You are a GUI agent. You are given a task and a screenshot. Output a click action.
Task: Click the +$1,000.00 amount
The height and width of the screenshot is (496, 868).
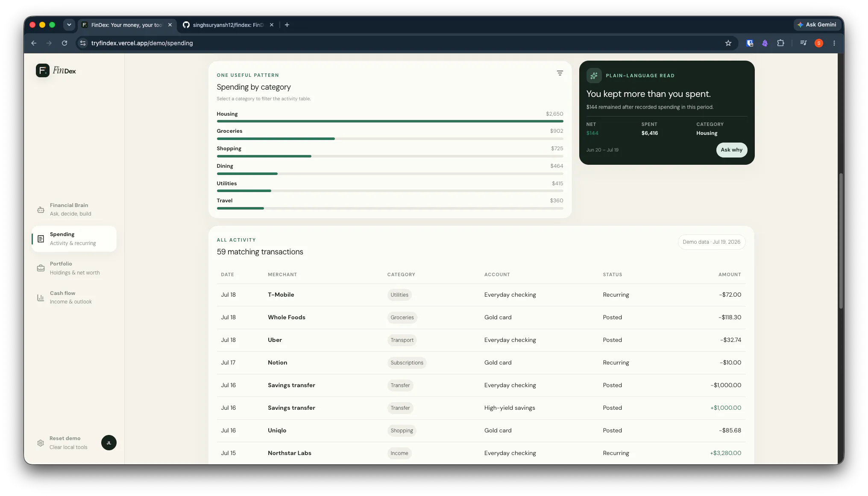pyautogui.click(x=726, y=408)
